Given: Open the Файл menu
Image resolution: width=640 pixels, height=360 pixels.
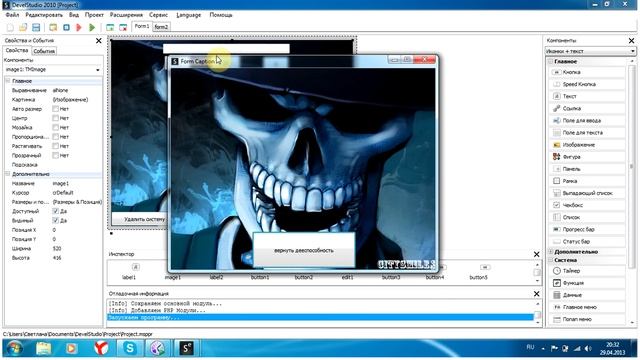Looking at the screenshot, I should 12,15.
